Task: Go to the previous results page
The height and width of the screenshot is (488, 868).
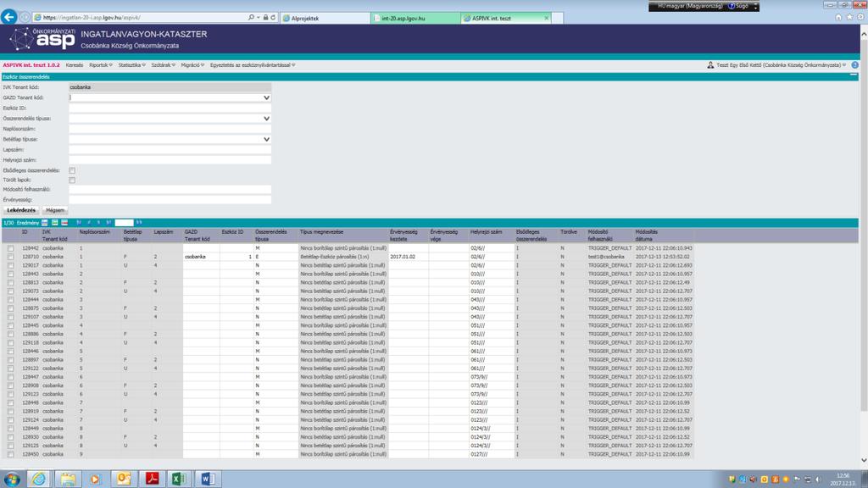Action: (x=89, y=223)
